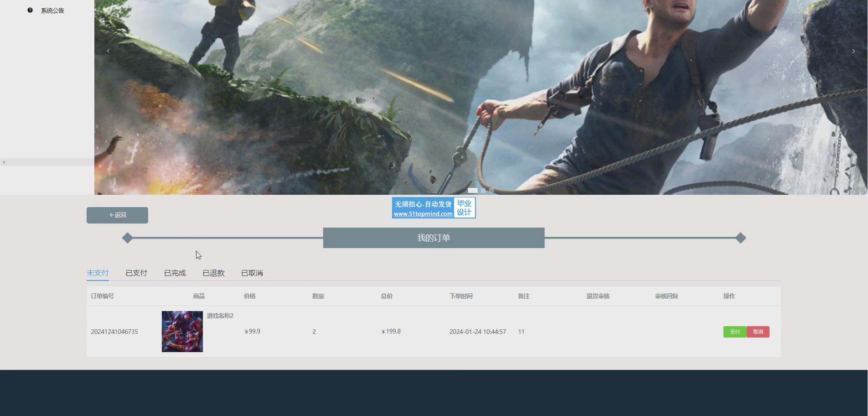Select the first carousel indicator dot
The image size is (868, 416).
473,190
